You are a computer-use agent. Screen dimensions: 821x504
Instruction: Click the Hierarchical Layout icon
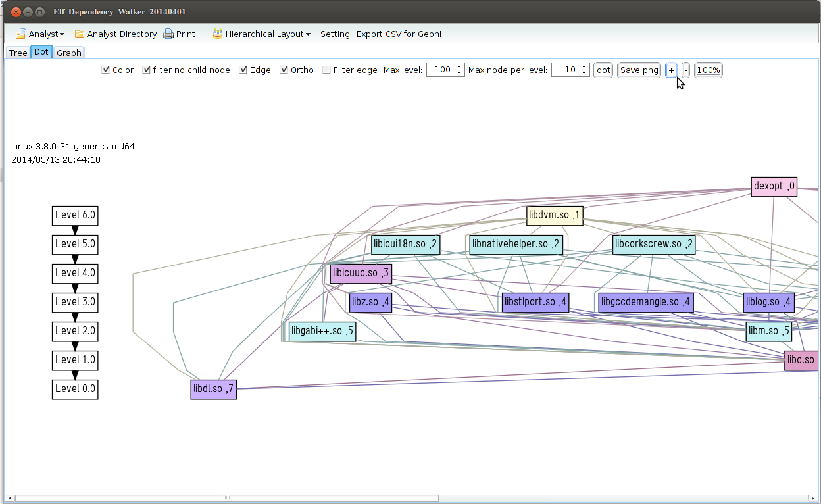point(217,34)
